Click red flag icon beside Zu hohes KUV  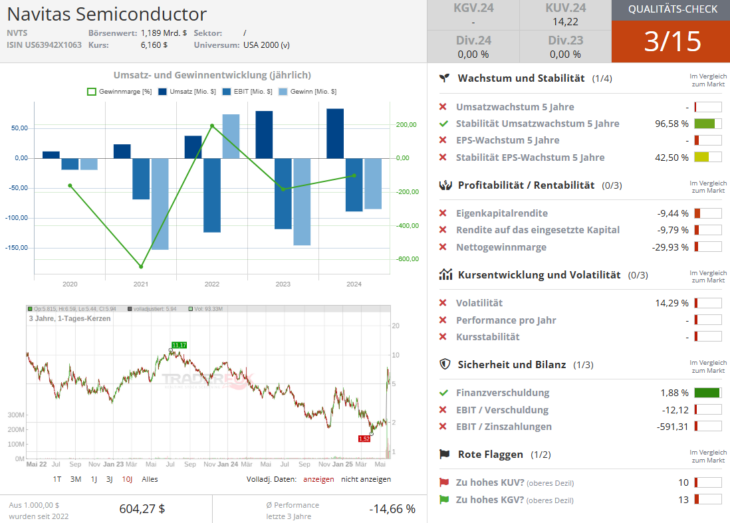(x=444, y=482)
